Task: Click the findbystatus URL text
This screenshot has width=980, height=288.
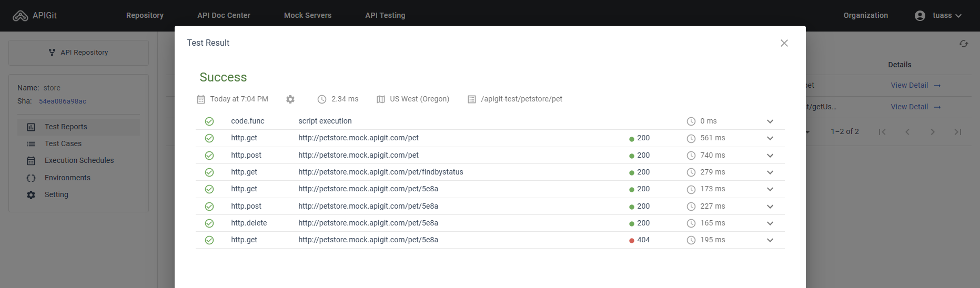Action: click(381, 172)
